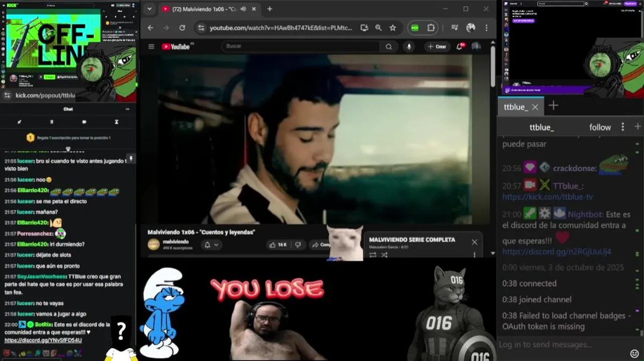Toggle playlist loop icon
644x361 pixels.
373,255
